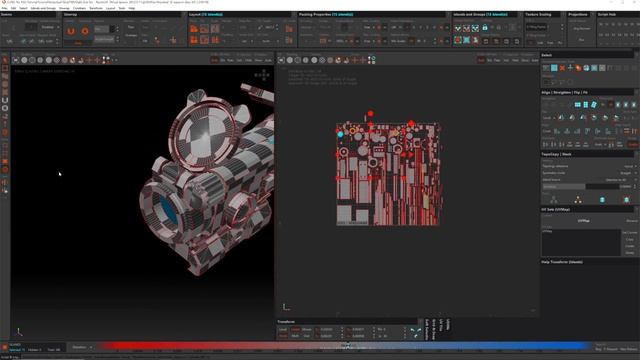Viewport: 640px width, 360px height.
Task: Toggle the Local transform mode button
Action: 283,329
